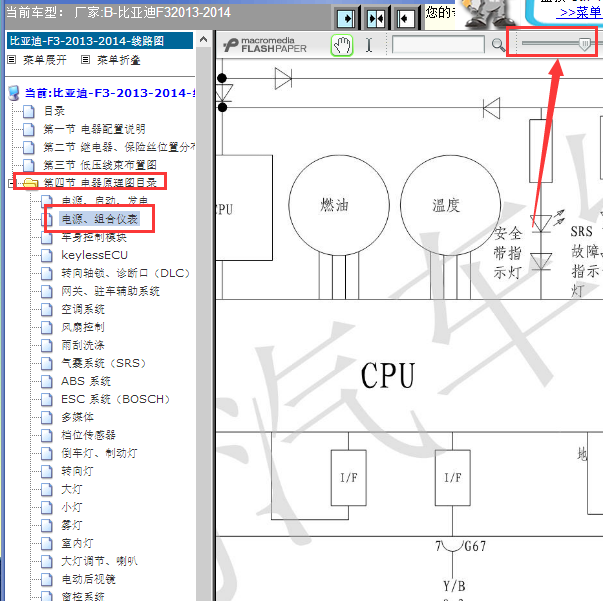Click the inward-arrows split panel button
The height and width of the screenshot is (601, 603).
tap(376, 18)
